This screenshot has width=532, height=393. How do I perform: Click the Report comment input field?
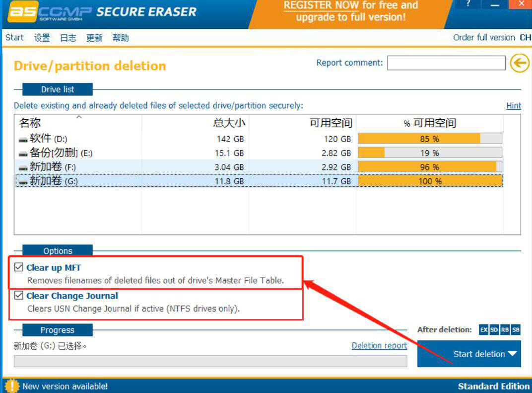coord(446,63)
